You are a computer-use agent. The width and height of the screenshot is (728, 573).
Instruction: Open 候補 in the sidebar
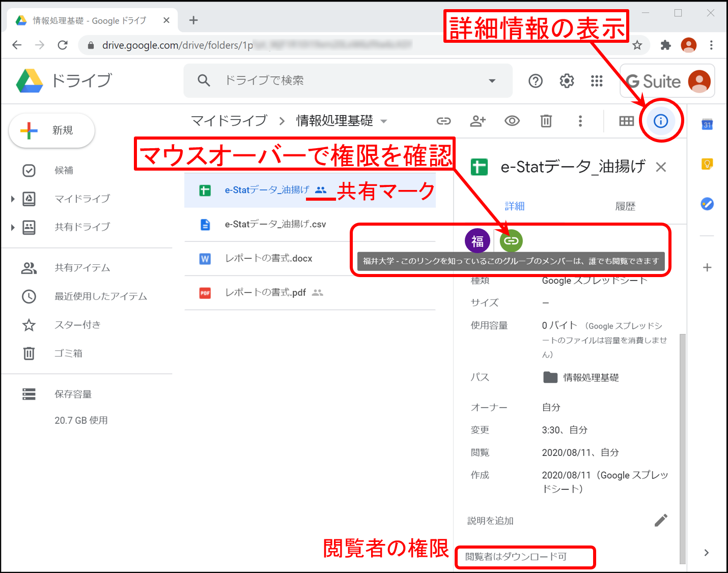(64, 170)
